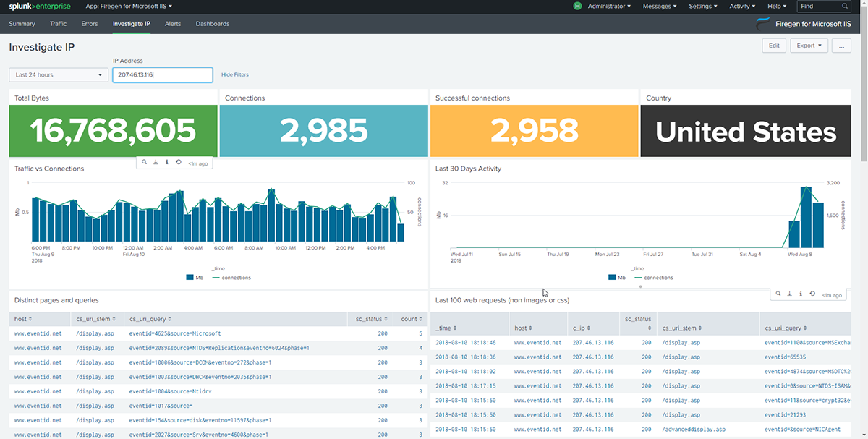Click the Mb legend swatch in Last 30 Days Activity

click(612, 278)
